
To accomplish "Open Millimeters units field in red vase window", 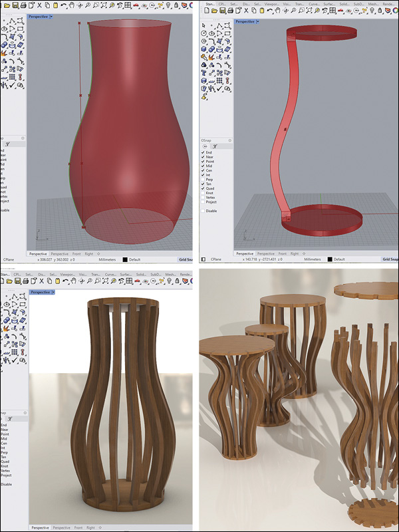I will [107, 259].
